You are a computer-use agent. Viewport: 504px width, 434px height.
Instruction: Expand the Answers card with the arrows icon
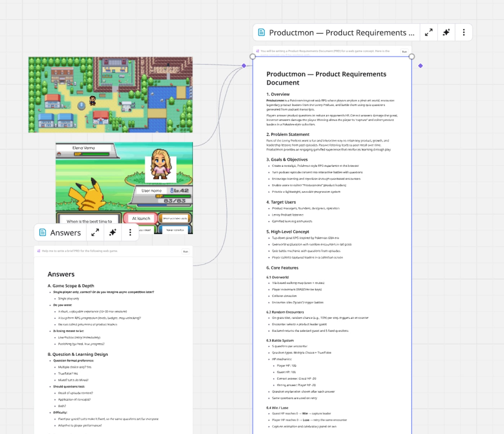[x=95, y=232]
